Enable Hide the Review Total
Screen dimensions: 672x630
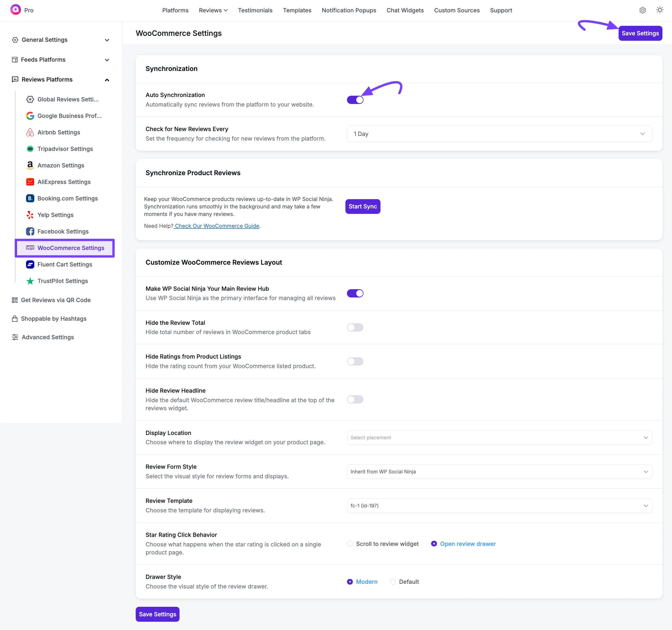point(355,327)
